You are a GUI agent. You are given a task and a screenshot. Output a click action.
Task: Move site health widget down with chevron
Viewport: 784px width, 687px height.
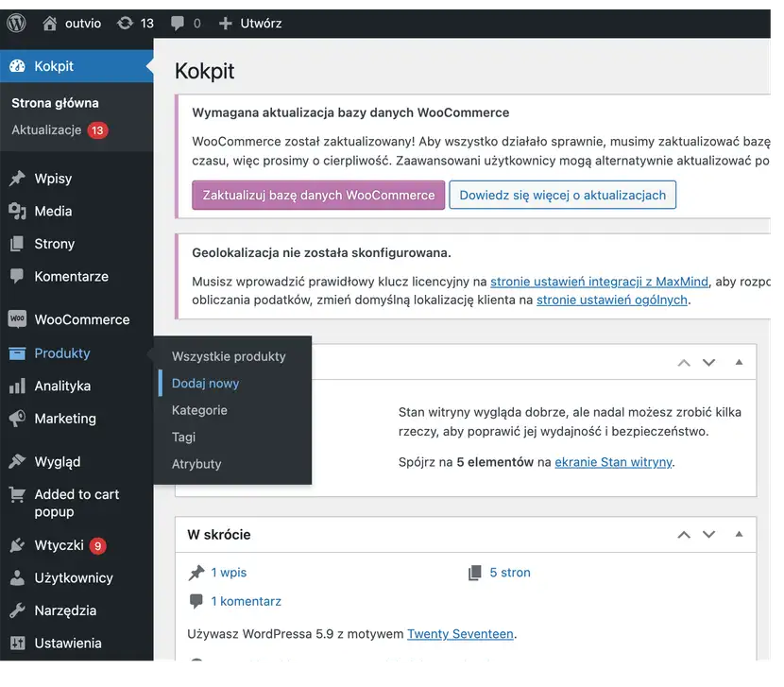click(709, 362)
